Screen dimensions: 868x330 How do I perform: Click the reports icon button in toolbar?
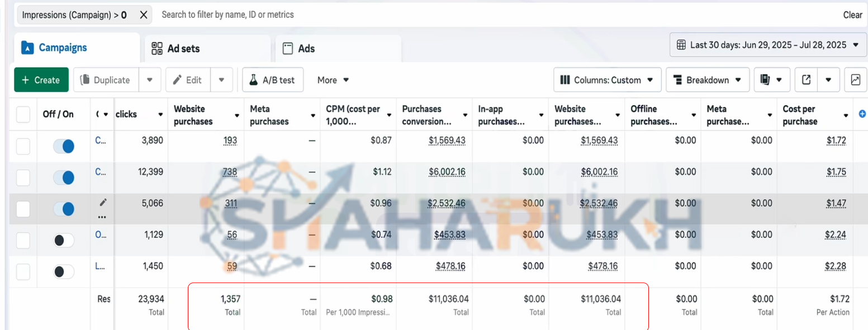pyautogui.click(x=765, y=80)
